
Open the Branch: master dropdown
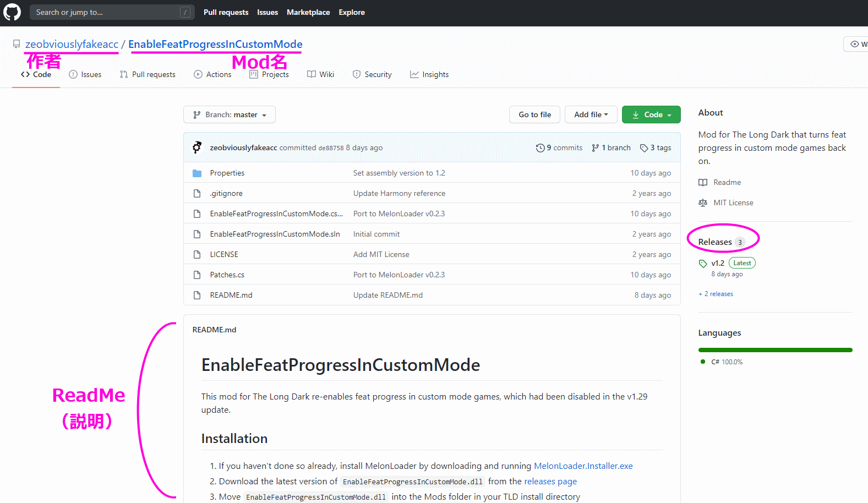pyautogui.click(x=230, y=114)
